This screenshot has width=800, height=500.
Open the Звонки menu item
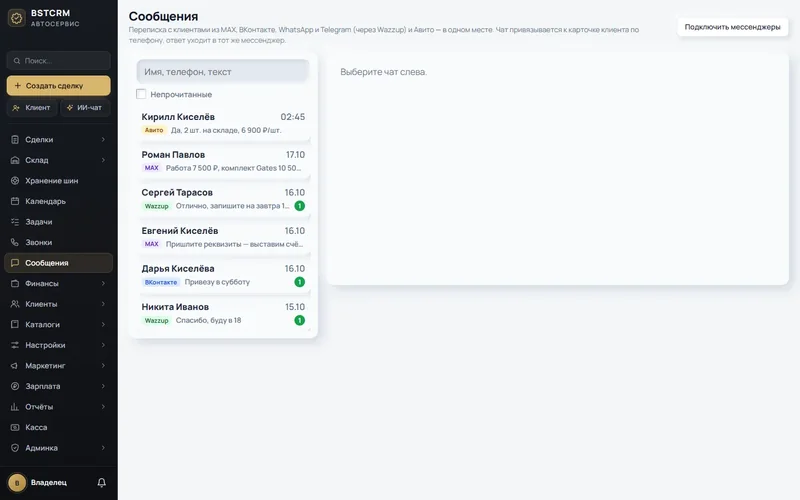click(x=59, y=242)
